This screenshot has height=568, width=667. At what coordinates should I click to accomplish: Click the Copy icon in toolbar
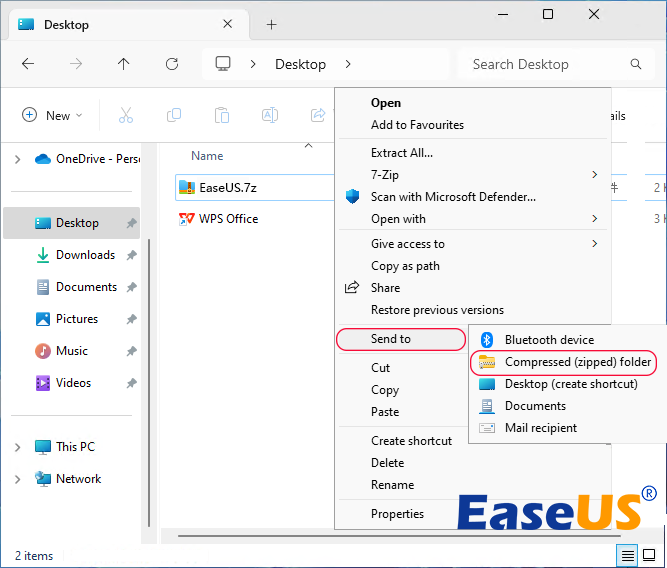point(174,115)
